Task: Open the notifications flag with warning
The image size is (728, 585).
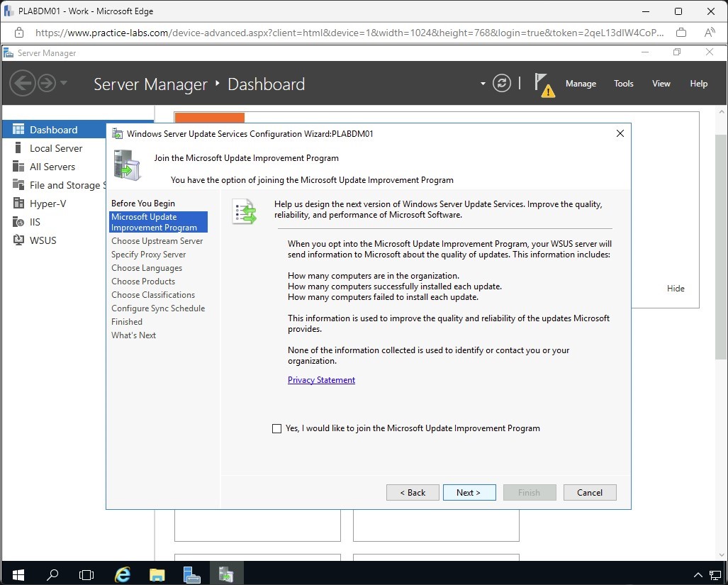Action: (543, 84)
